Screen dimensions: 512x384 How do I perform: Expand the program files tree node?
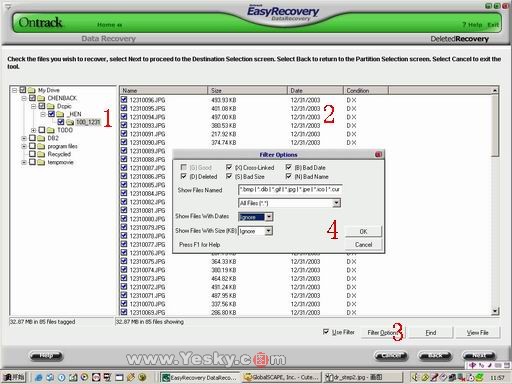24,146
